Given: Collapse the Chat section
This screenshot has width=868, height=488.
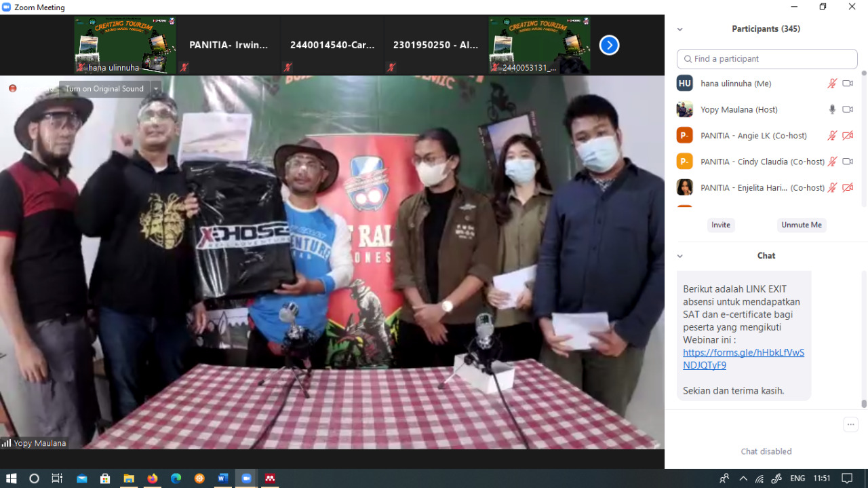Looking at the screenshot, I should click(679, 256).
